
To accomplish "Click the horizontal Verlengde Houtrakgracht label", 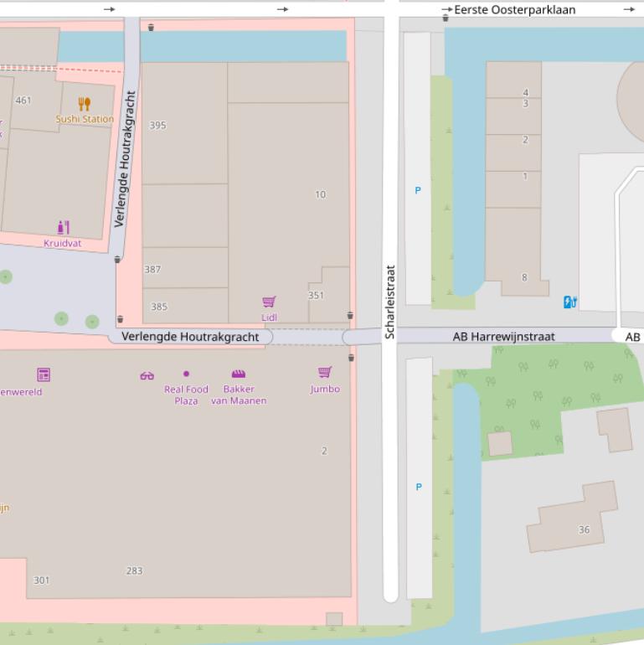I will (x=190, y=337).
